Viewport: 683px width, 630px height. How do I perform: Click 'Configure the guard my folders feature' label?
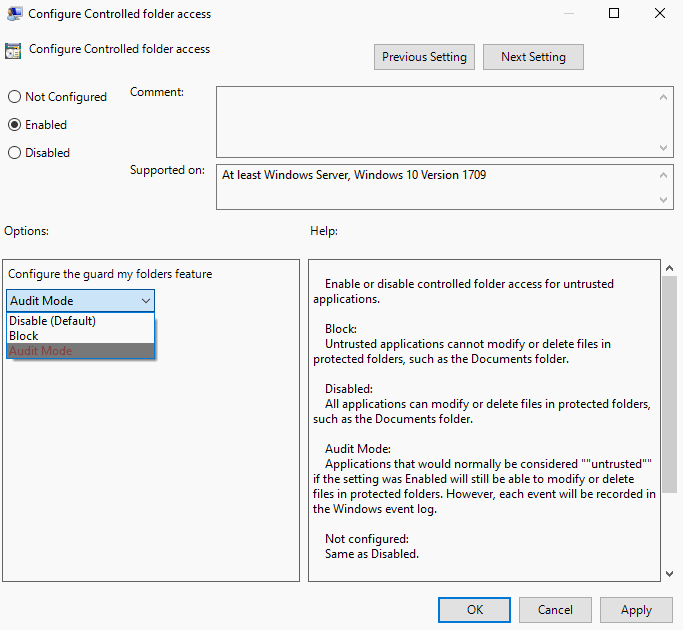(x=110, y=274)
